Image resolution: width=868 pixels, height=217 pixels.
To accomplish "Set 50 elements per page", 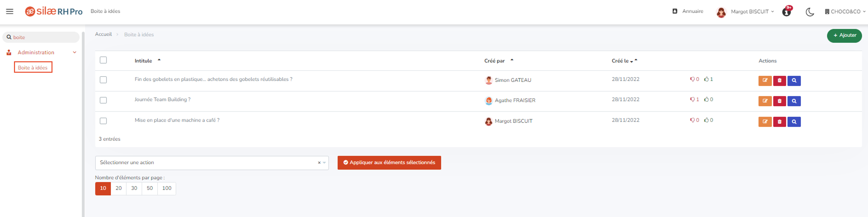I will pos(150,188).
